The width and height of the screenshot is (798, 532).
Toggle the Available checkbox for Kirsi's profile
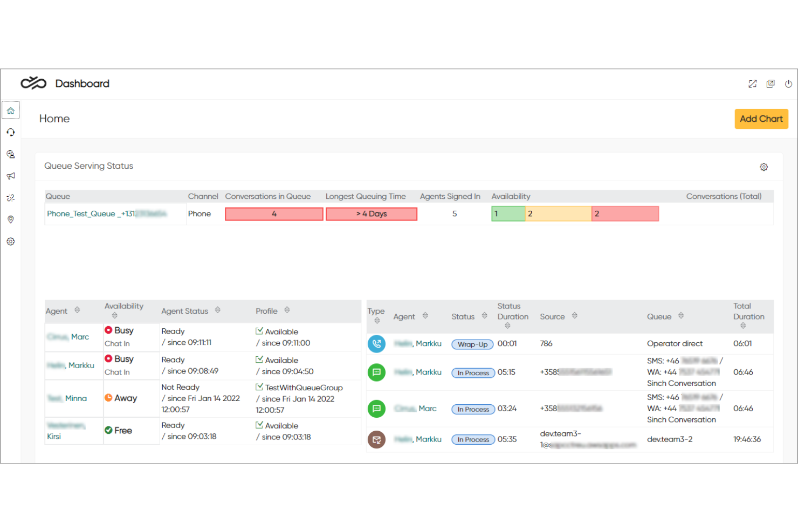click(258, 425)
